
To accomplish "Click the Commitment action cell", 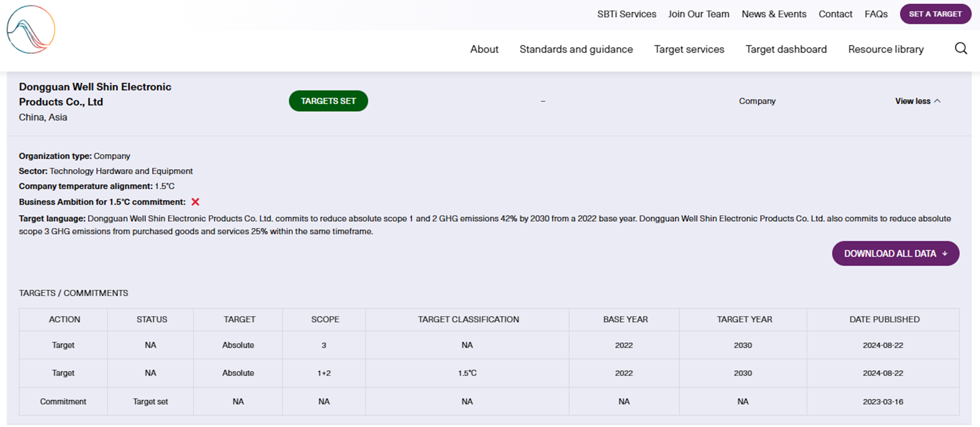I will [x=63, y=402].
